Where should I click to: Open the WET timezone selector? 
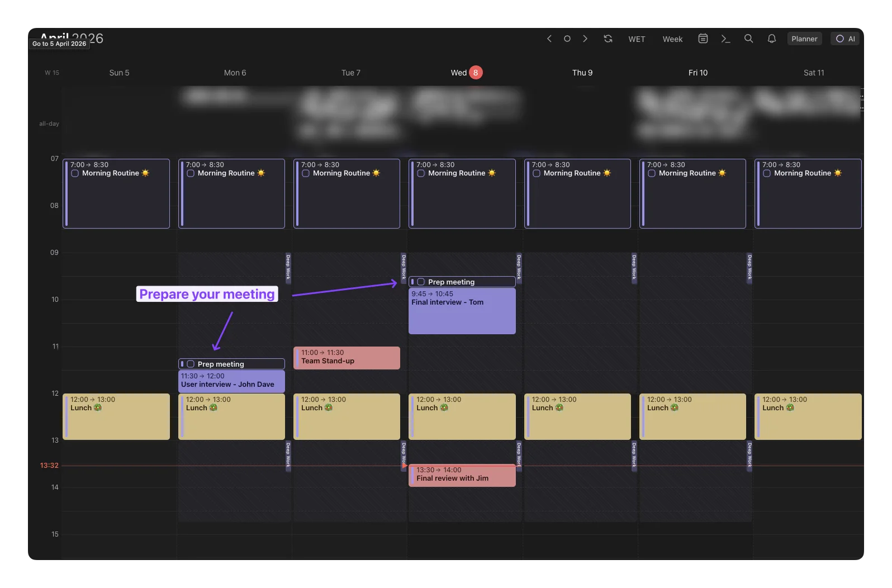(x=637, y=39)
